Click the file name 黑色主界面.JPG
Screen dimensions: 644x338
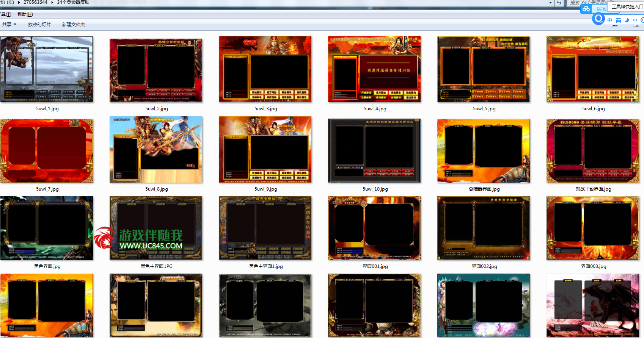[x=157, y=266]
